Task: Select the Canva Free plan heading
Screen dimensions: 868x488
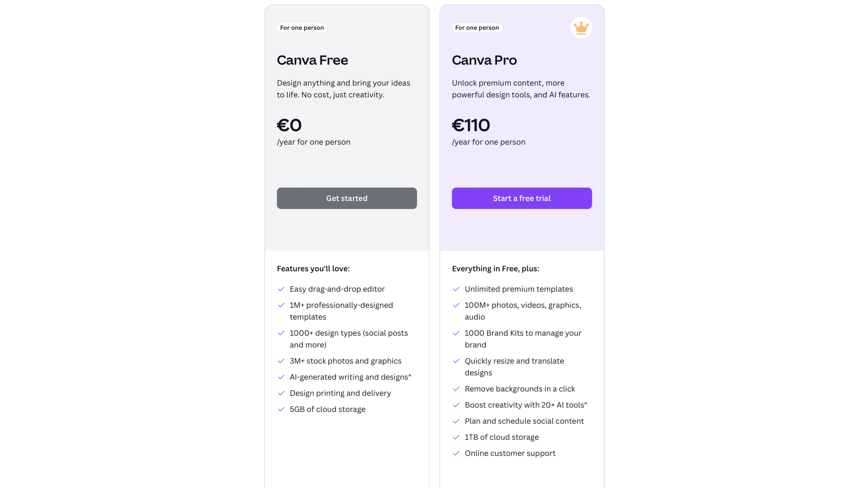Action: 312,60
